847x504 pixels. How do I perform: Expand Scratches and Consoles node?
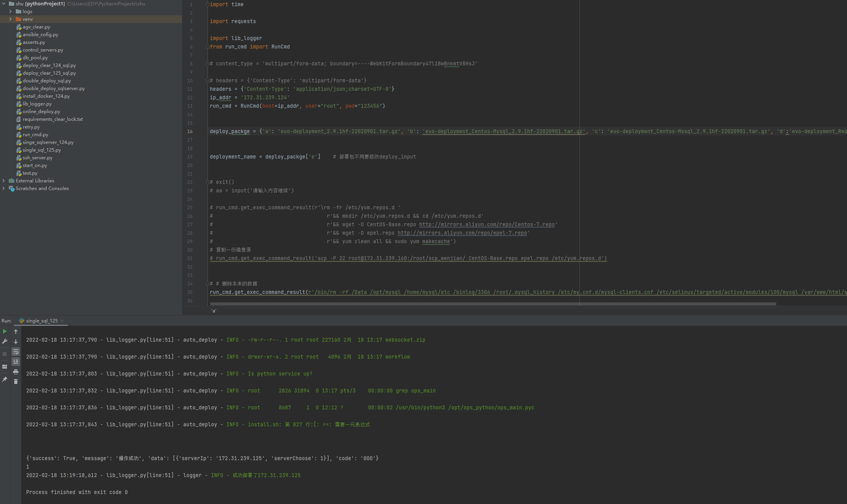pos(4,189)
